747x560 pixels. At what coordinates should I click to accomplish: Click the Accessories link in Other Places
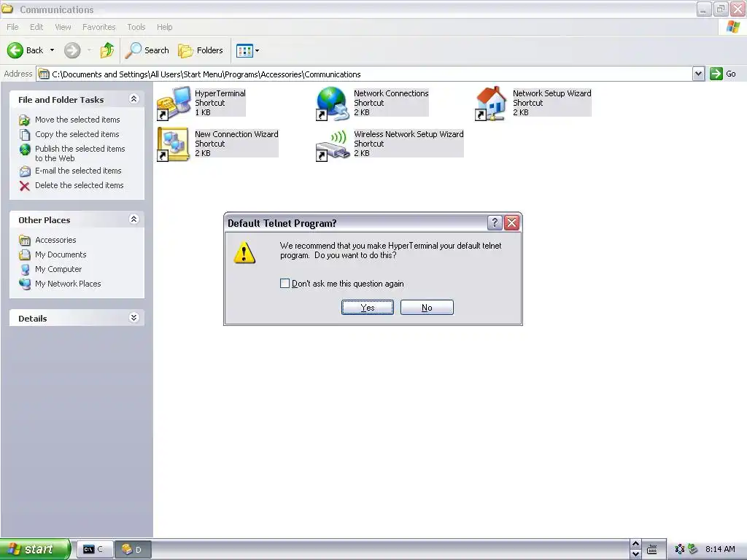click(55, 240)
